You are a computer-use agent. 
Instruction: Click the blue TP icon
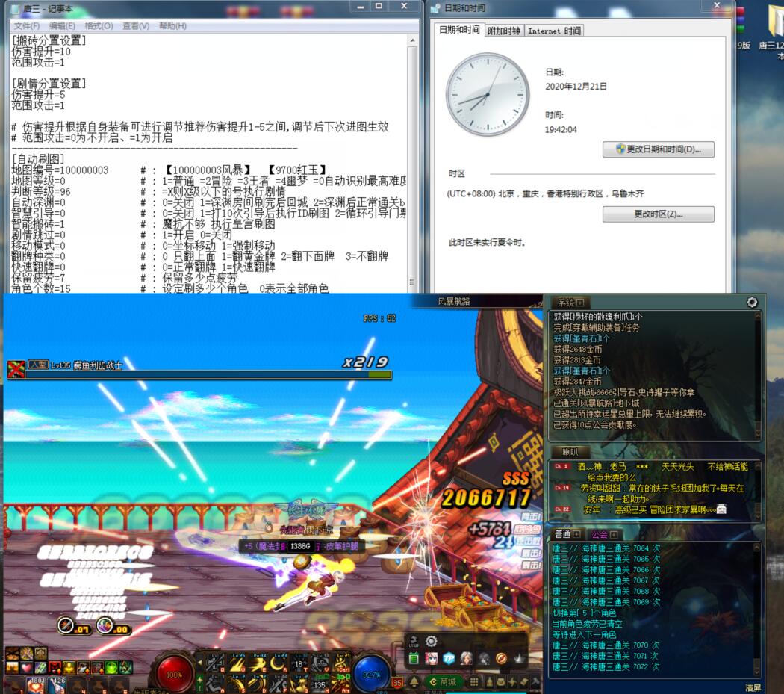coord(449,658)
